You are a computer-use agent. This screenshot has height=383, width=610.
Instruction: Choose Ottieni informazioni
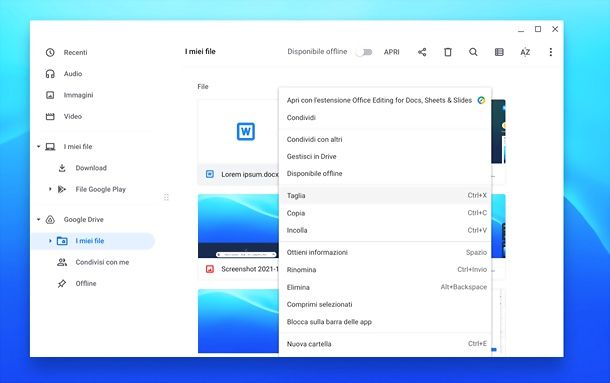[385, 252]
